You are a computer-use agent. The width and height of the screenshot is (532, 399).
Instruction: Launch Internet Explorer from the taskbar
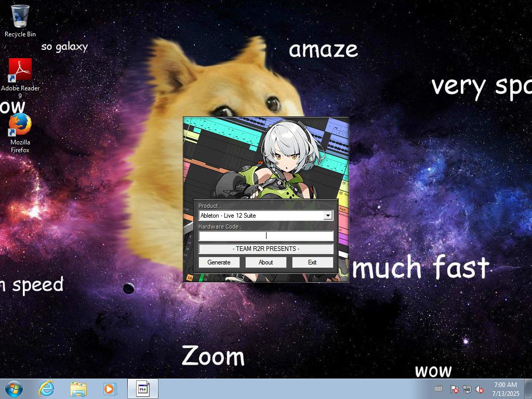click(46, 389)
